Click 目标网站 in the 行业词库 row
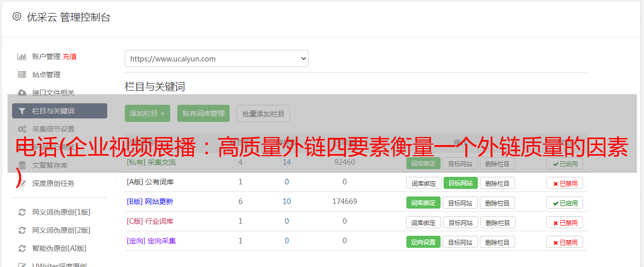Viewport: 644px width, 267px height. coord(460,222)
